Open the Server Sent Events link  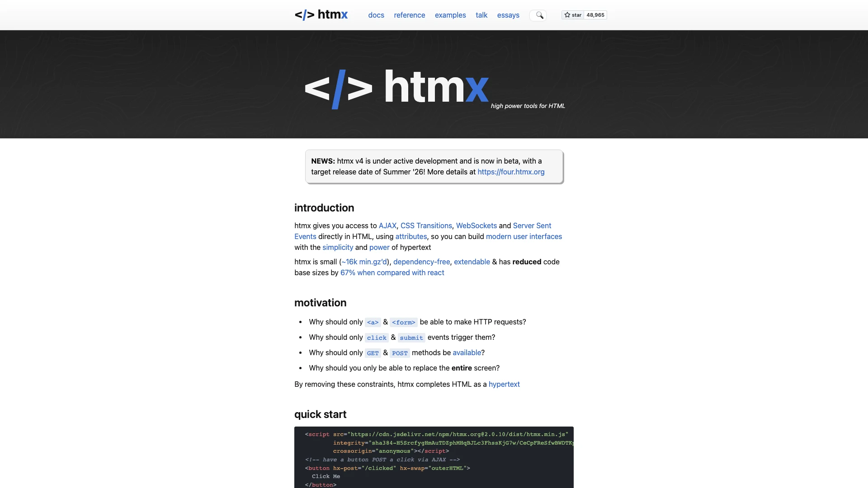[532, 225]
